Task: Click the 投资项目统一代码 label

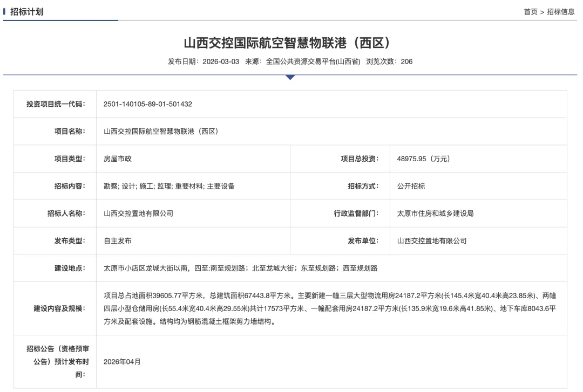Action: 56,104
